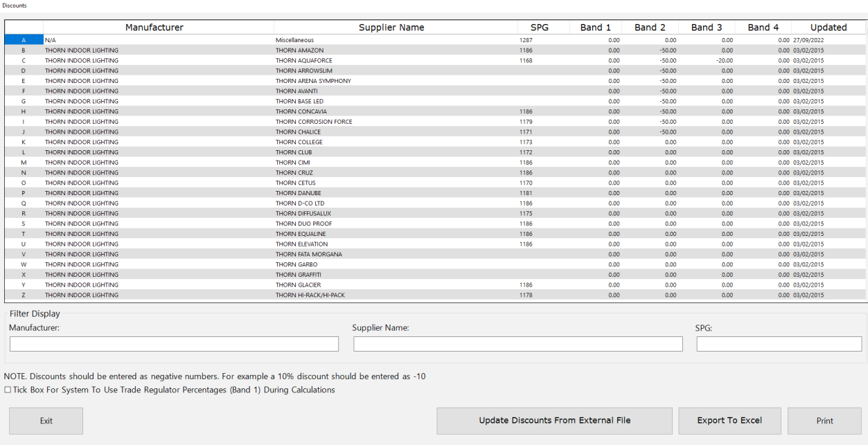This screenshot has height=445, width=868.
Task: Click the Export To Excel button
Action: 729,420
